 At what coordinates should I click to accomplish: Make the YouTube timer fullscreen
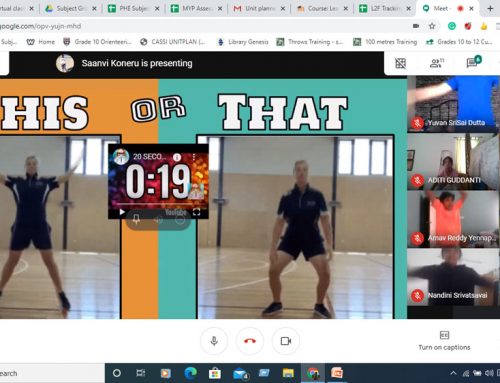point(197,212)
